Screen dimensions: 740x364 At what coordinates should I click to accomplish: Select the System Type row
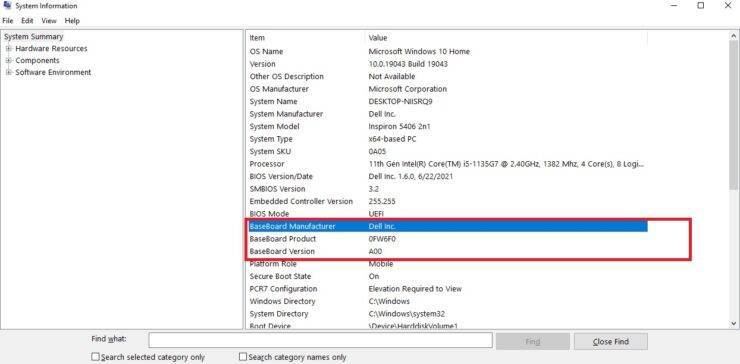click(447, 139)
